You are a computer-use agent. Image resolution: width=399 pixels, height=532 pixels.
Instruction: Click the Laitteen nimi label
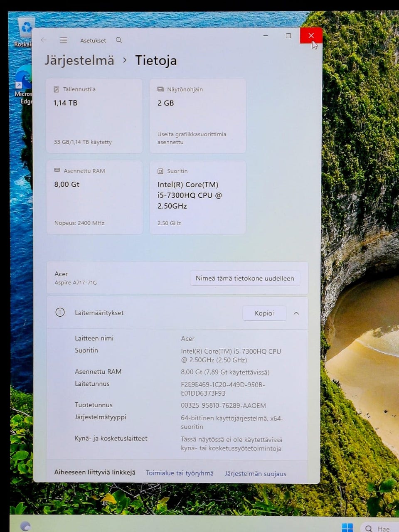(x=94, y=338)
